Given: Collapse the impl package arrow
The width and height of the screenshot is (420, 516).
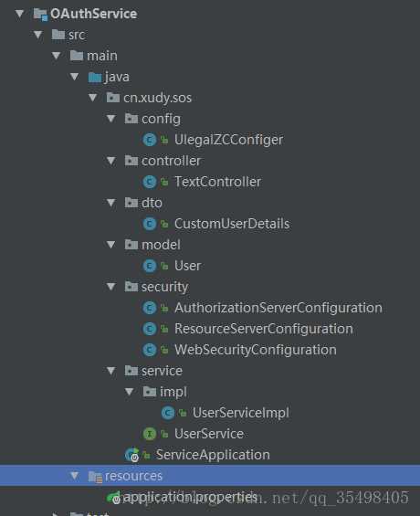Looking at the screenshot, I should [130, 392].
